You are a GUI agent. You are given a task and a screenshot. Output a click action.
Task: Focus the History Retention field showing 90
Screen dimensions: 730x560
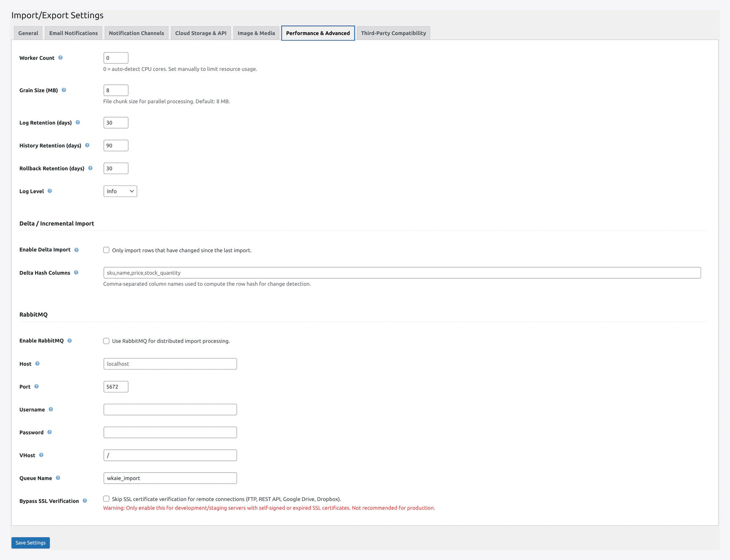[116, 145]
